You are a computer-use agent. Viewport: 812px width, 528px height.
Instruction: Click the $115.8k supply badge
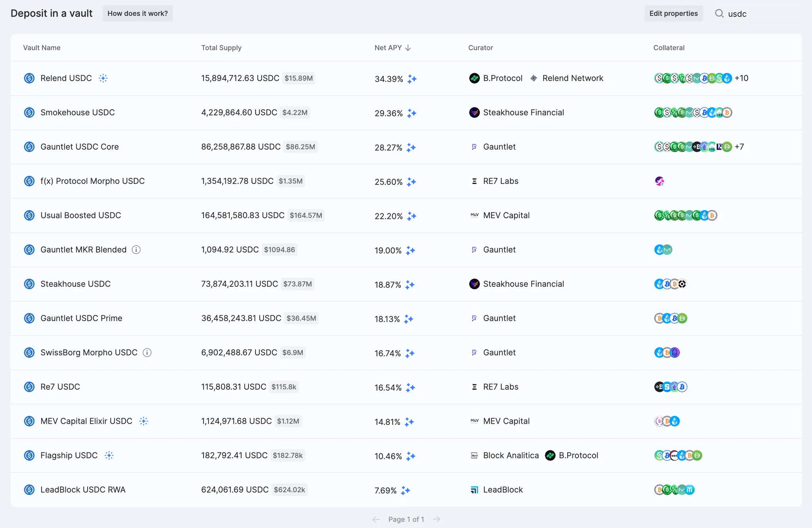[284, 387]
